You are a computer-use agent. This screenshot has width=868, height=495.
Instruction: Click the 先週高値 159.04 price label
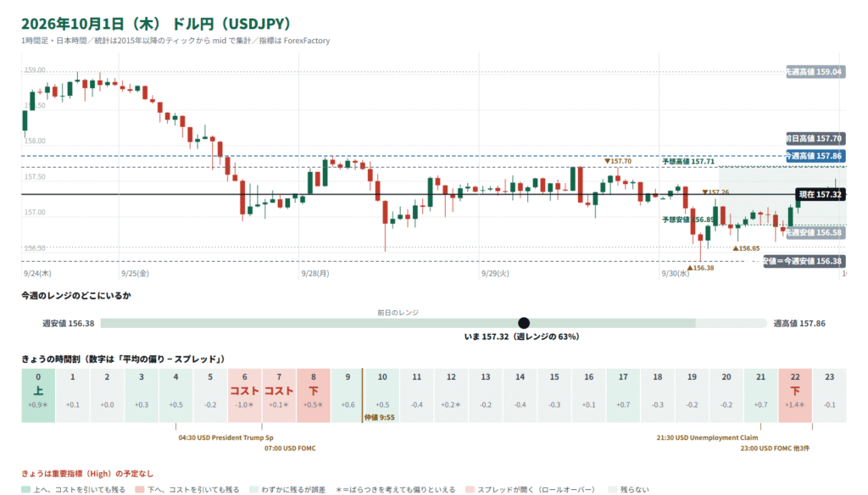click(x=815, y=71)
